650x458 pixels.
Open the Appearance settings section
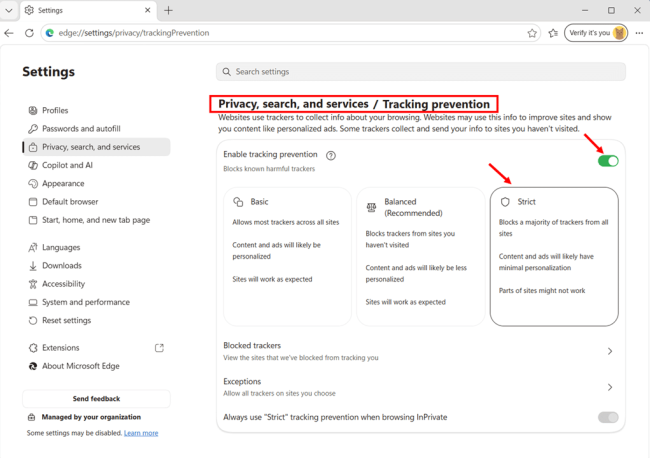pos(96,183)
